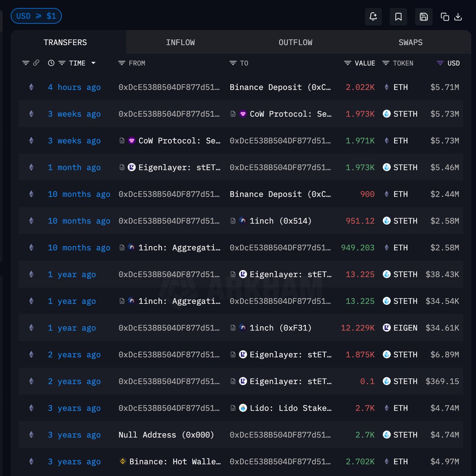Click the $2.44M USD amount

[445, 194]
